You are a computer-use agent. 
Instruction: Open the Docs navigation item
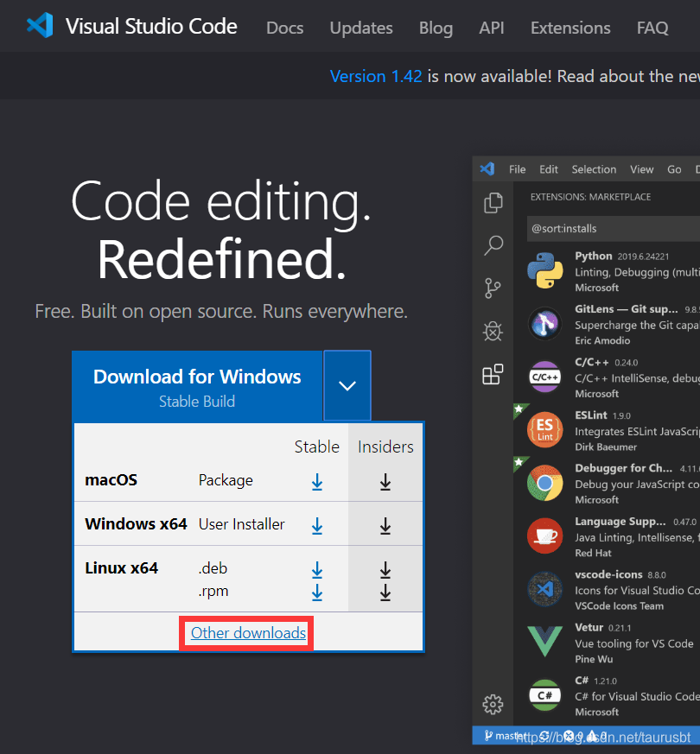point(285,28)
